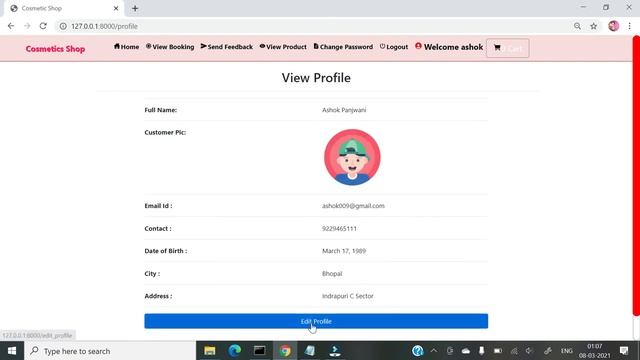
Task: Reload the page with refresh icon
Action: click(x=43, y=26)
